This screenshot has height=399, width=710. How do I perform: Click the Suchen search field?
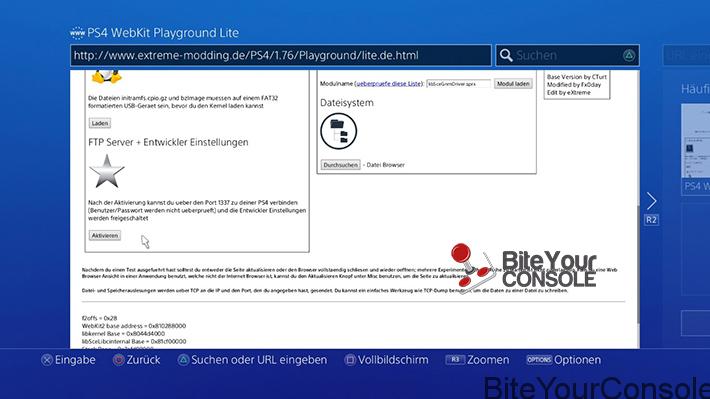pyautogui.click(x=567, y=55)
